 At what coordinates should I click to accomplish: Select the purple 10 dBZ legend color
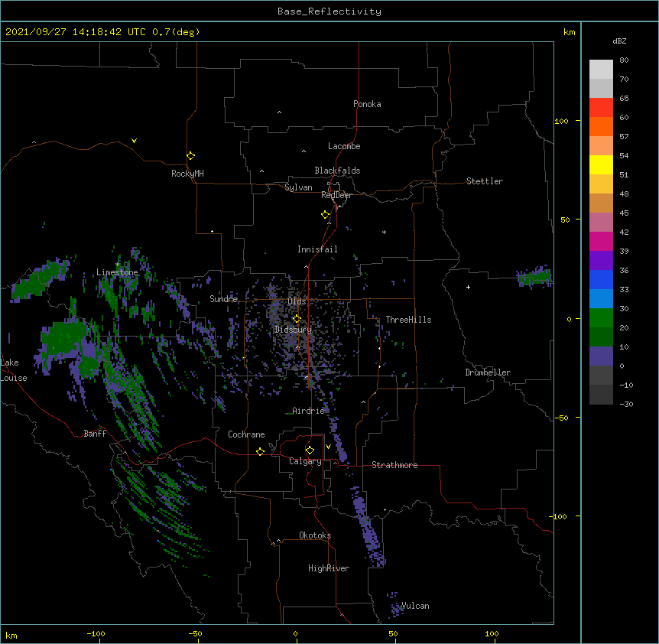(x=601, y=356)
